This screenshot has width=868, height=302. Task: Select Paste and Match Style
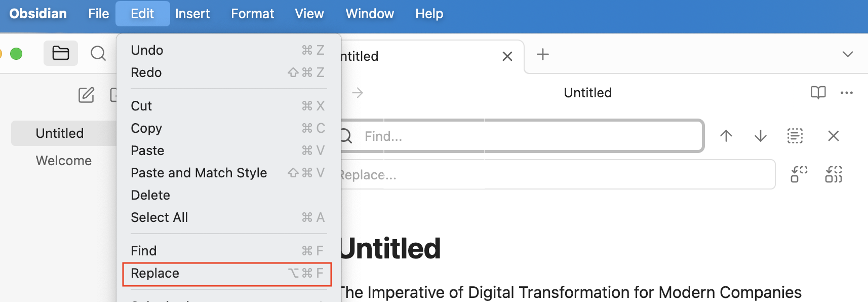pos(199,173)
